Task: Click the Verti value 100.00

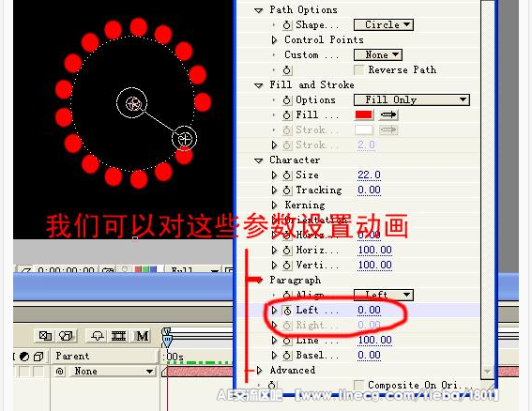Action: [x=375, y=265]
